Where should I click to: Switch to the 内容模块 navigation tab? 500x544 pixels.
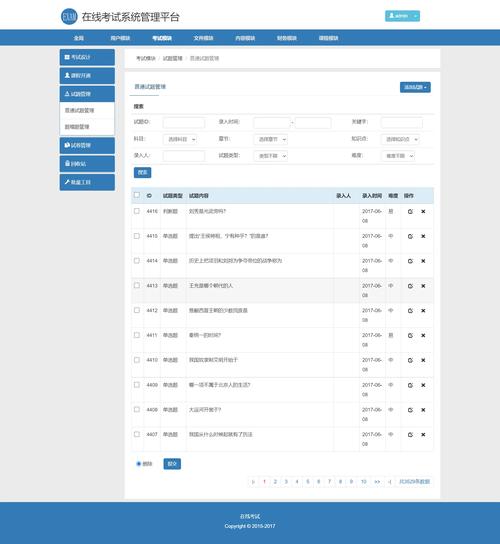[245, 38]
